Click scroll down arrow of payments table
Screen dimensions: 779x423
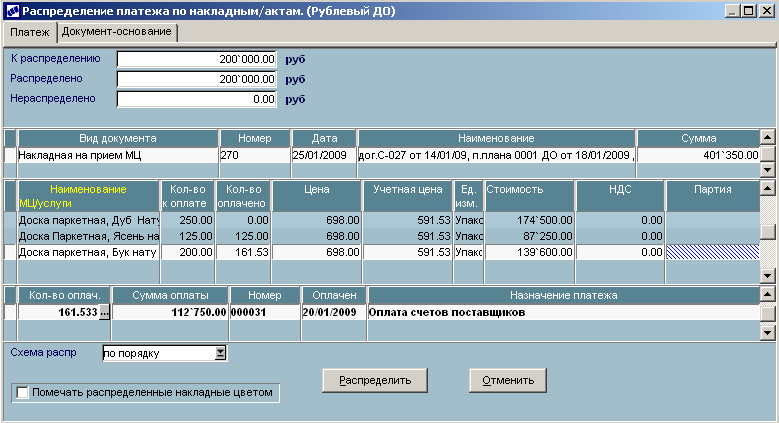[x=768, y=333]
